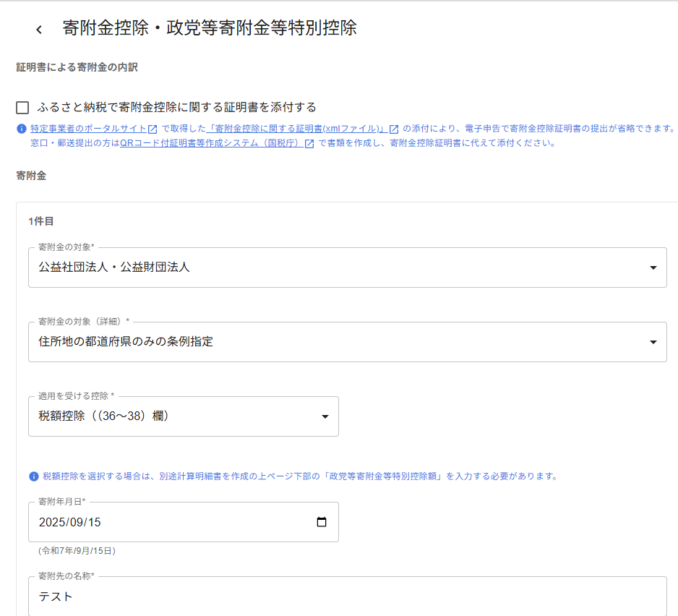678x616 pixels.
Task: Click into the 寄附先の名称 text field
Action: (x=347, y=596)
